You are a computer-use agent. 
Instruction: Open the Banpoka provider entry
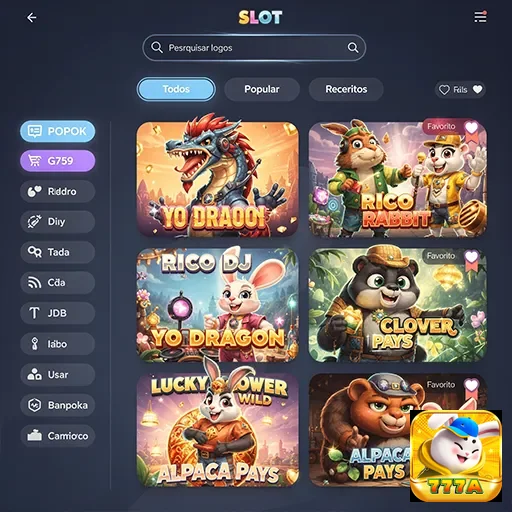tap(58, 405)
